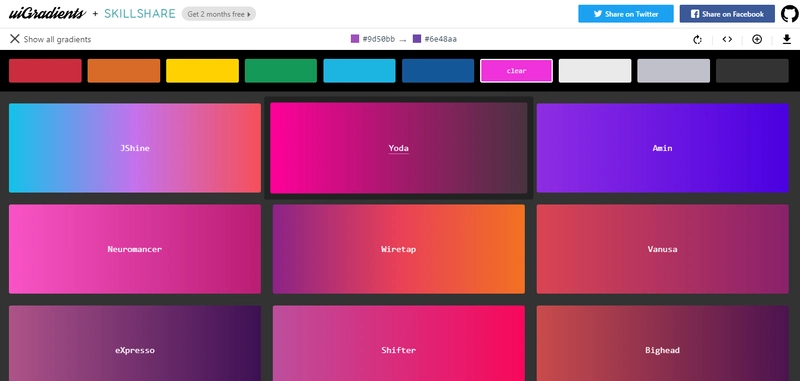Image resolution: width=800 pixels, height=381 pixels.
Task: Download the gradient image icon
Action: click(786, 39)
